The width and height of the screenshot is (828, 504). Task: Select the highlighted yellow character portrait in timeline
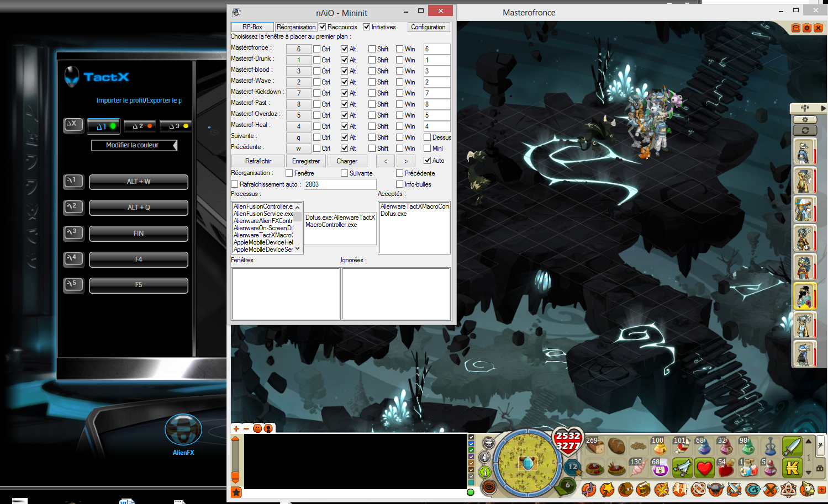click(x=804, y=296)
